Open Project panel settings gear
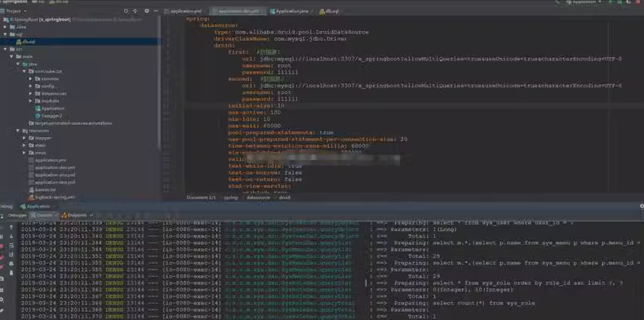This screenshot has width=644, height=320. click(x=147, y=11)
